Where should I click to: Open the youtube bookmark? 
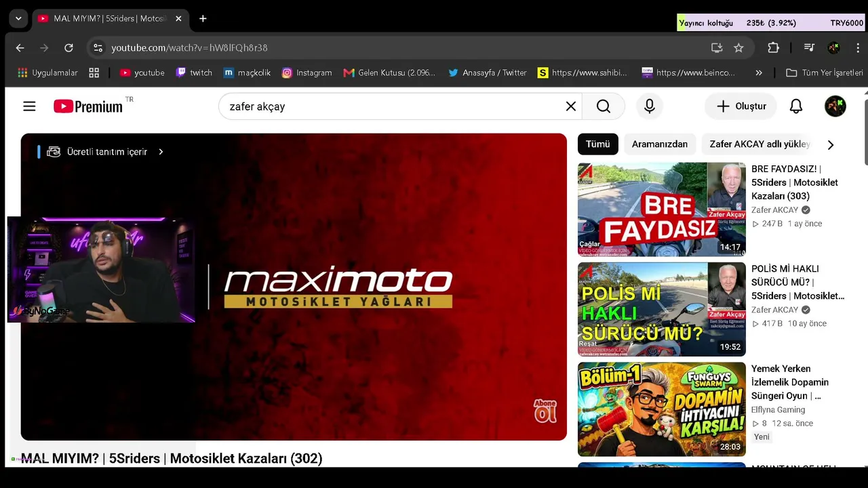point(142,73)
